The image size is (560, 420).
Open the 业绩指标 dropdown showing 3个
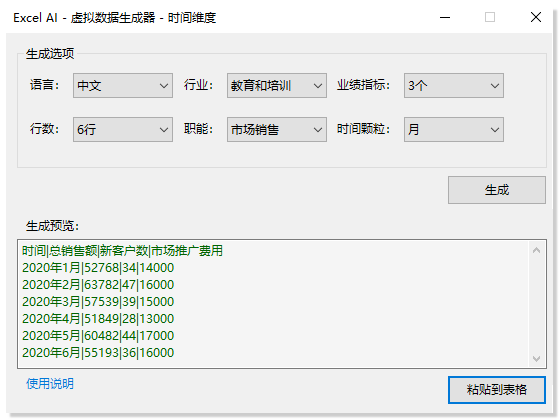pos(454,86)
